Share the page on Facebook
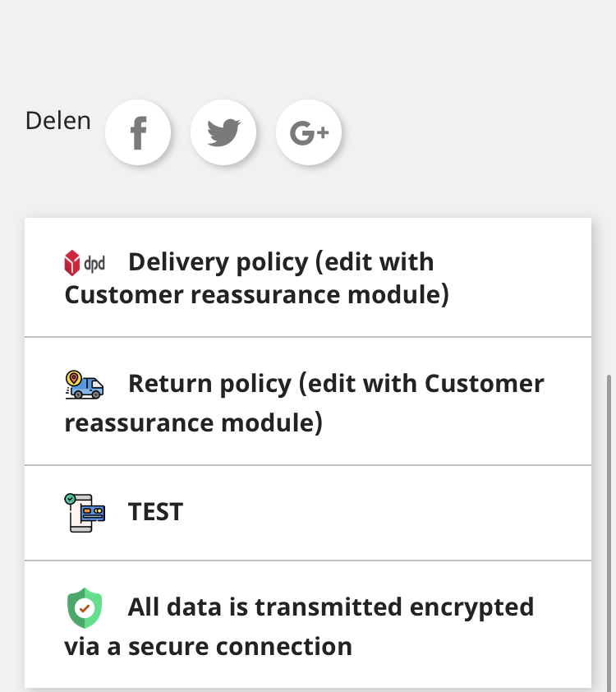The width and height of the screenshot is (616, 692). tap(138, 132)
